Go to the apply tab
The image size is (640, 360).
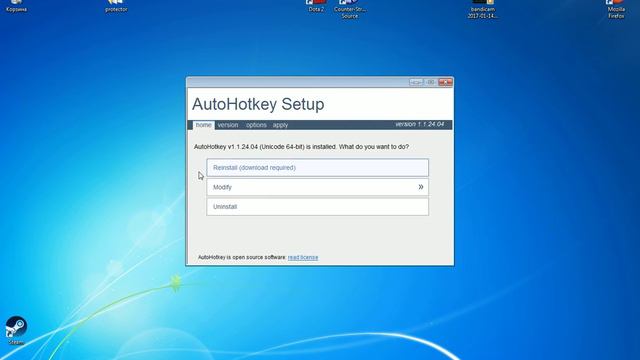(x=280, y=125)
